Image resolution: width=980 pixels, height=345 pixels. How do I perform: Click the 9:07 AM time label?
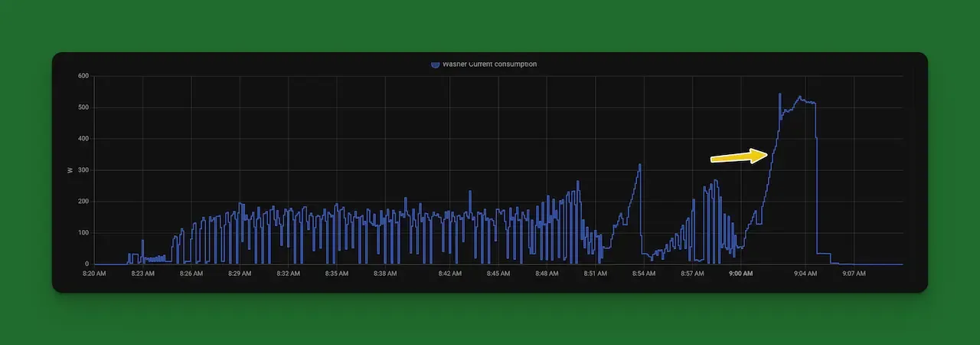[x=854, y=273]
